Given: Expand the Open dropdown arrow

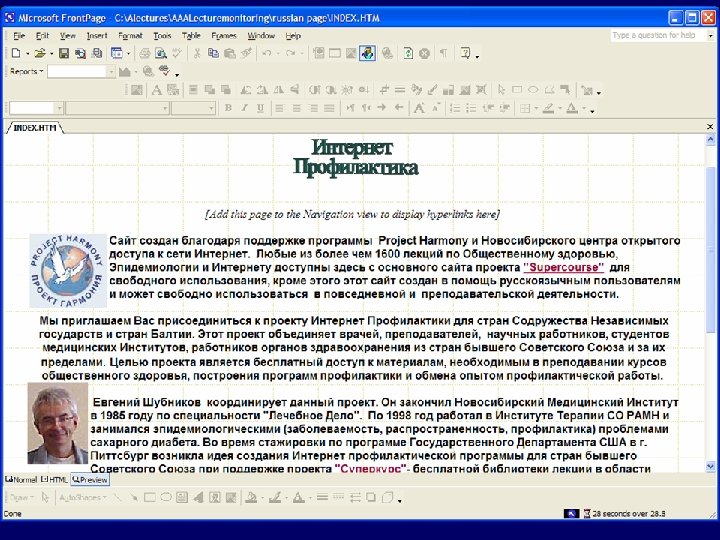Looking at the screenshot, I should (51, 54).
